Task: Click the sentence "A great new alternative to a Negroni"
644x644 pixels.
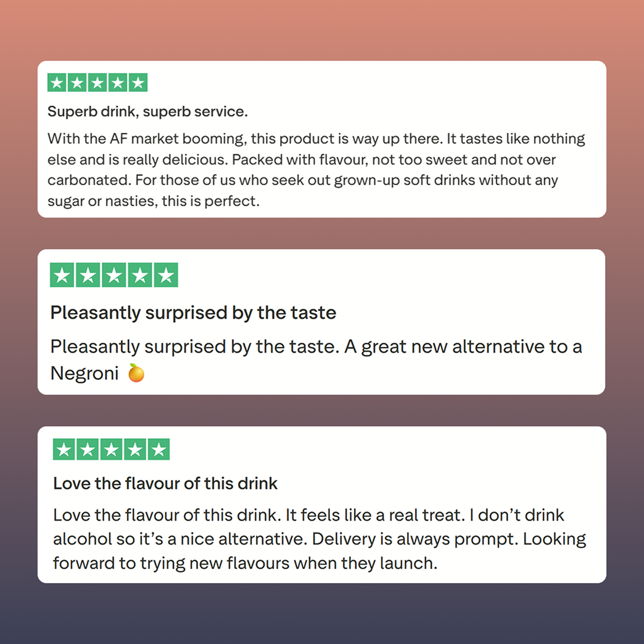Action: (x=463, y=347)
